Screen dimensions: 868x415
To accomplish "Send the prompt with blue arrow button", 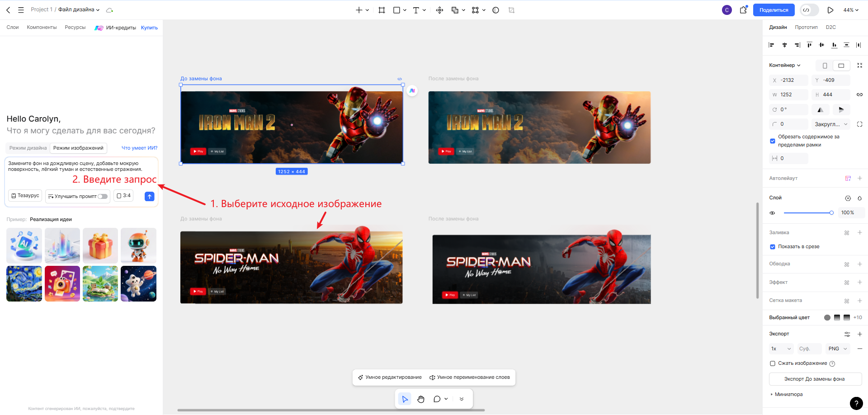I will [x=150, y=196].
